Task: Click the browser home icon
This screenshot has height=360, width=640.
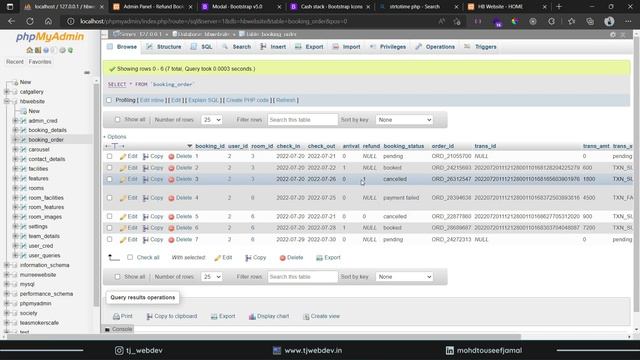Action: click(48, 21)
